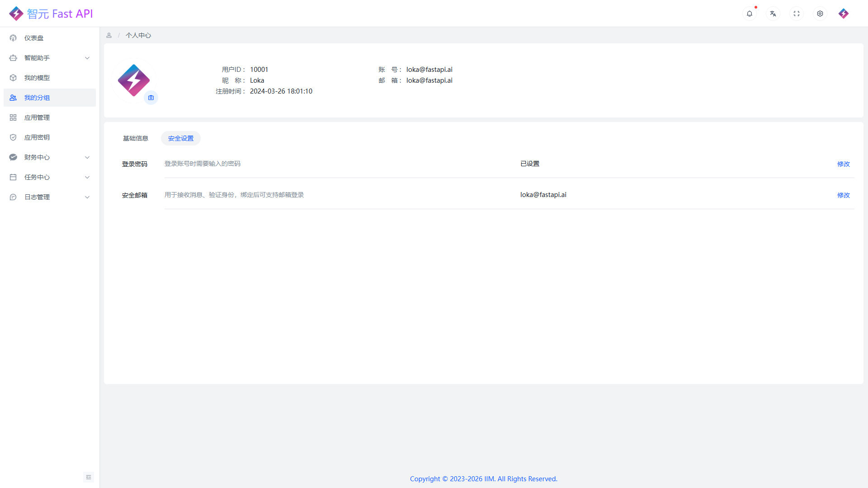Select the 安全设置 tab

[x=181, y=138]
